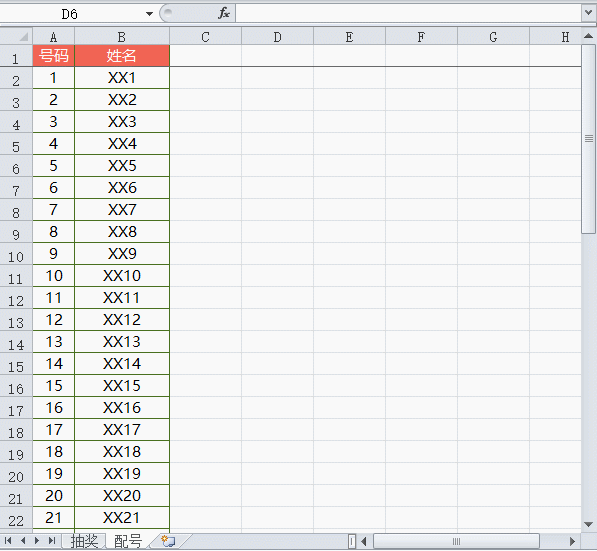Go to last sheet with navigation arrow

pos(52,541)
